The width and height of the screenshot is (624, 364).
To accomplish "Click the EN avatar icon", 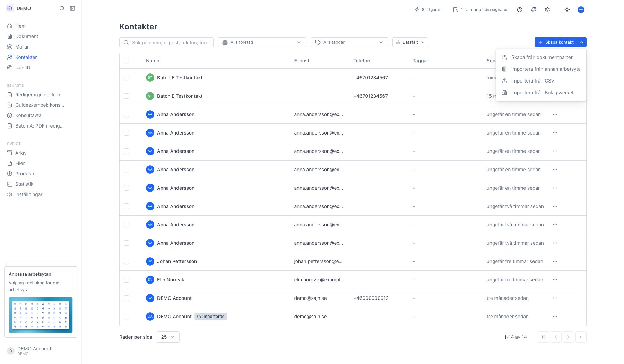I will pos(150,280).
